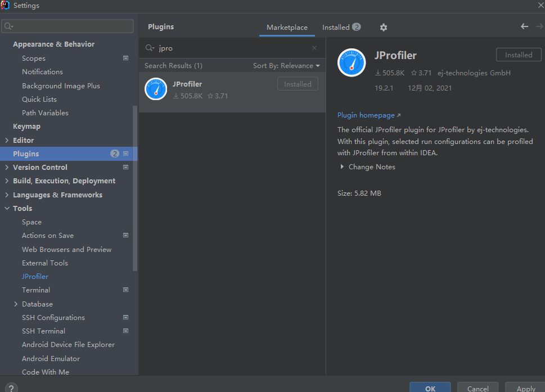Click the project-level icon beside Plugins
The image size is (545, 392).
126,154
